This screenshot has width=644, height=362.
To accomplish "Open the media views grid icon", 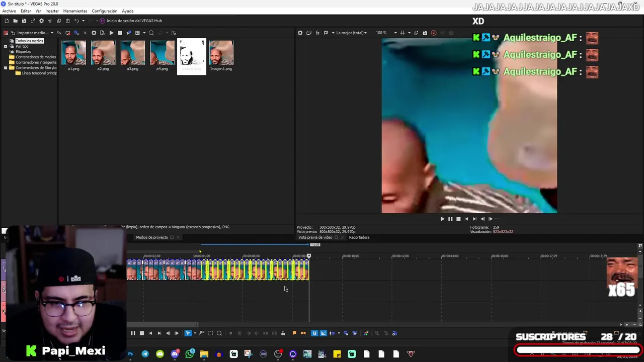I will click(x=137, y=33).
